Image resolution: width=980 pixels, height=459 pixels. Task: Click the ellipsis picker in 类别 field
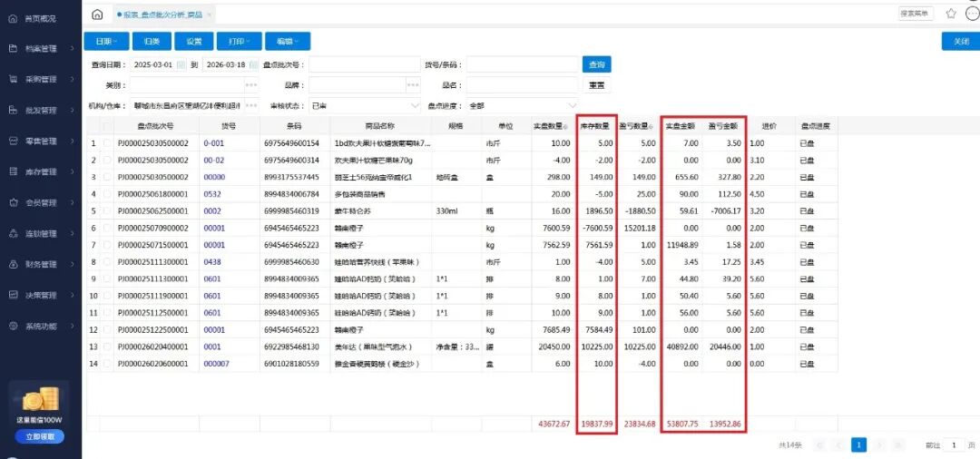coord(251,84)
